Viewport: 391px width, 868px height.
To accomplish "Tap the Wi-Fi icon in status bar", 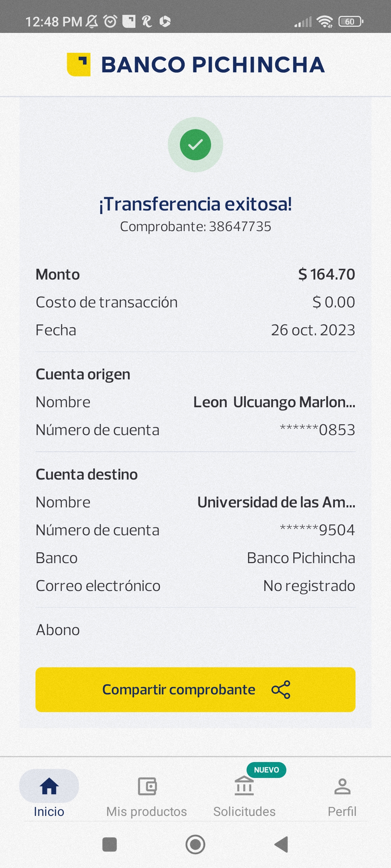I will click(x=324, y=22).
